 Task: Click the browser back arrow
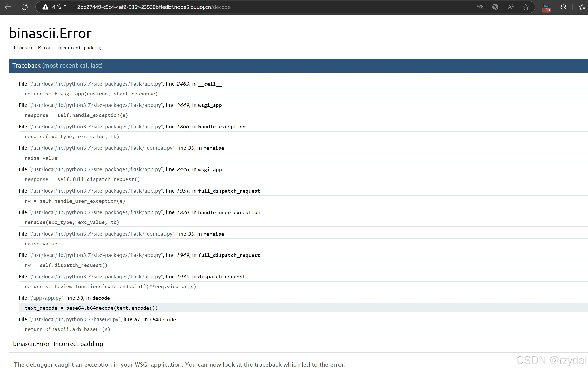click(8, 7)
